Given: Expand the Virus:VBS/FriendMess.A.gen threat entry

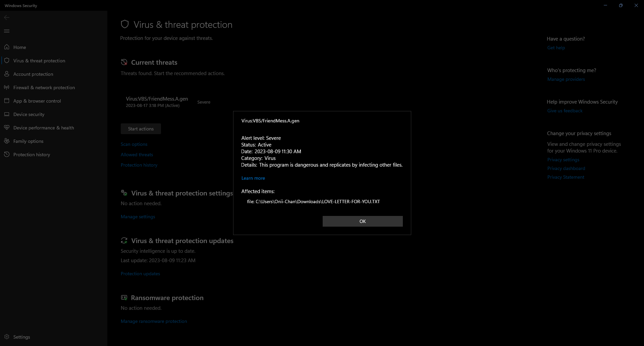Looking at the screenshot, I should coord(157,102).
